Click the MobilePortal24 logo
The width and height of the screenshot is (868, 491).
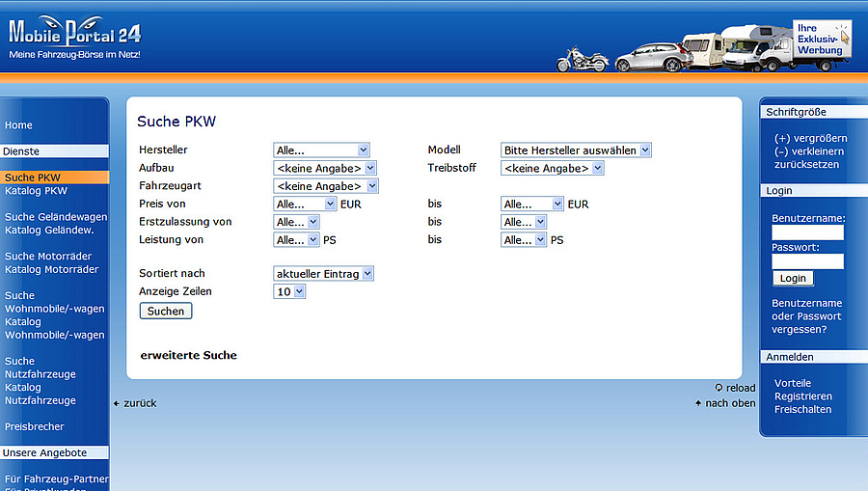click(x=74, y=38)
